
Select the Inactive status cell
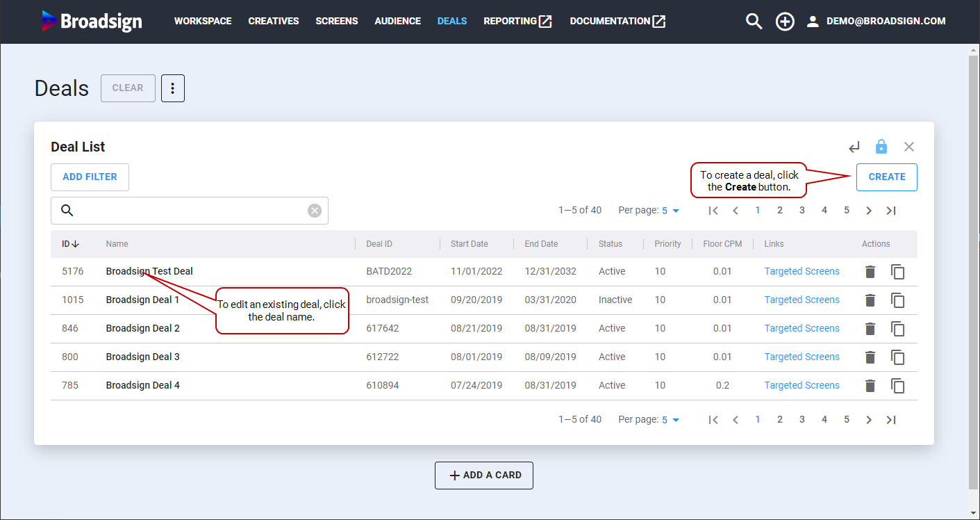tap(615, 300)
